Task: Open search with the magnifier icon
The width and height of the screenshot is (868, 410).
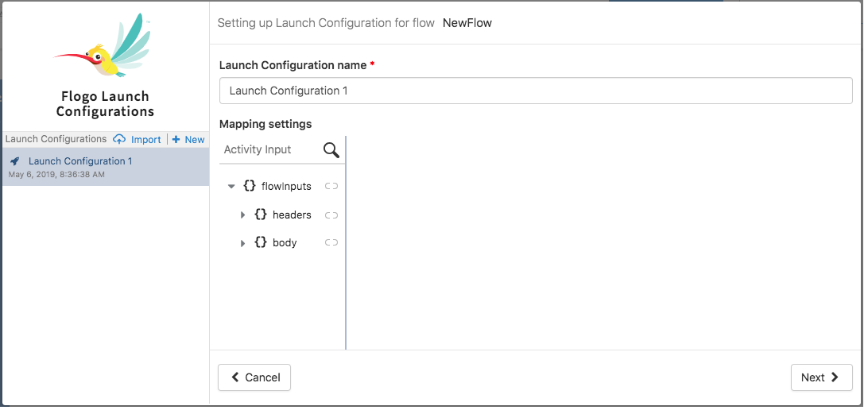Action: click(331, 150)
